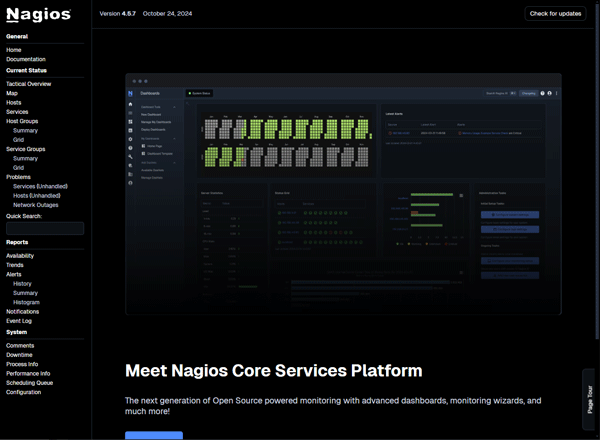Click the 'Version 4.5.7' text
The image size is (600, 440).
coord(117,14)
